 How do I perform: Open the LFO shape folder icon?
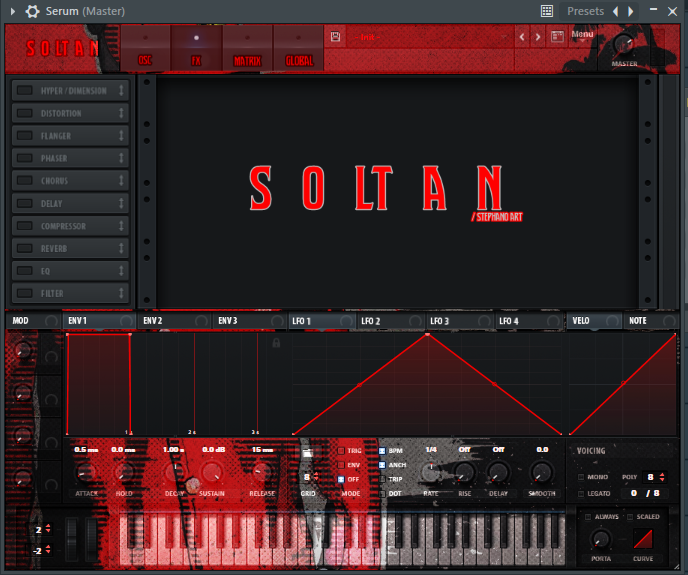(308, 453)
